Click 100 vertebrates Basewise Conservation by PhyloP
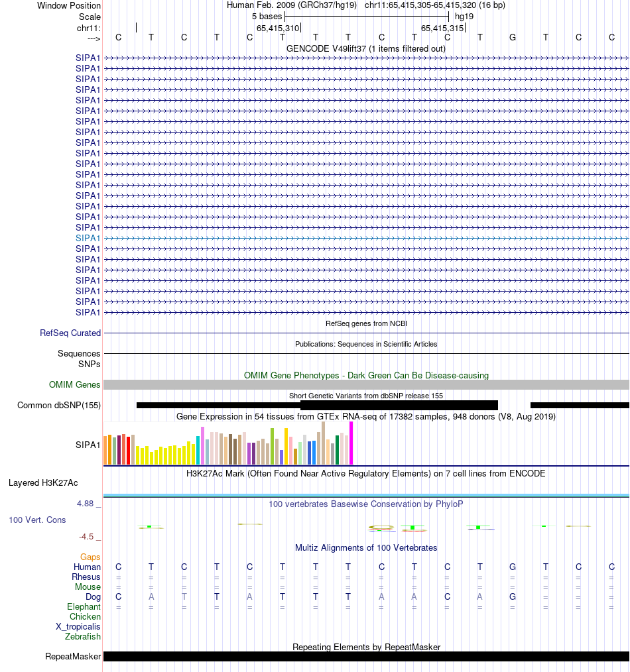The image size is (630, 672). (x=366, y=504)
